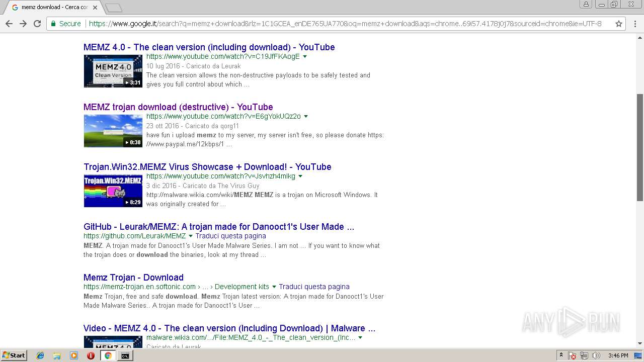Click the Windows XP wallpaper video thumbnail
Image resolution: width=644 pixels, height=362 pixels.
point(113,131)
